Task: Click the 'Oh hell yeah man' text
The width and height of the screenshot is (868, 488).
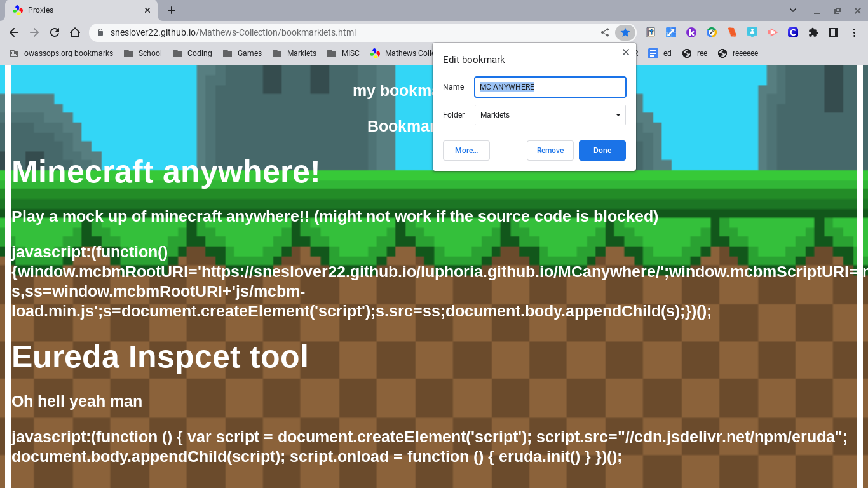Action: click(x=77, y=401)
